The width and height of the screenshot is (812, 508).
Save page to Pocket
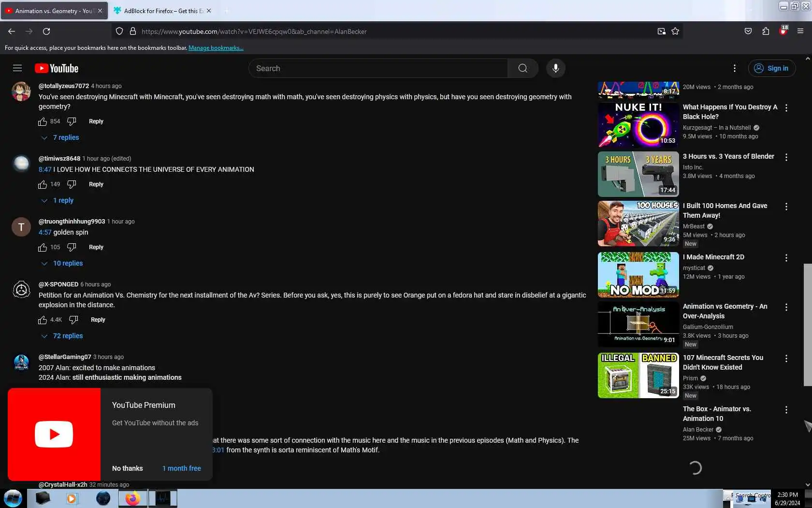pos(748,31)
